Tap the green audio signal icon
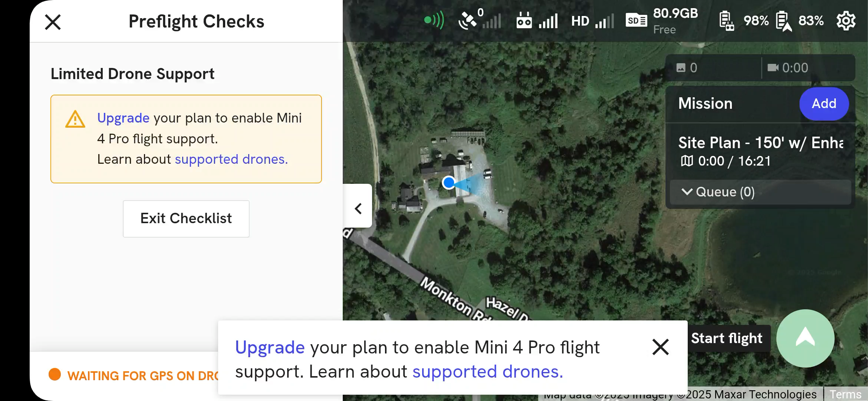 tap(434, 20)
